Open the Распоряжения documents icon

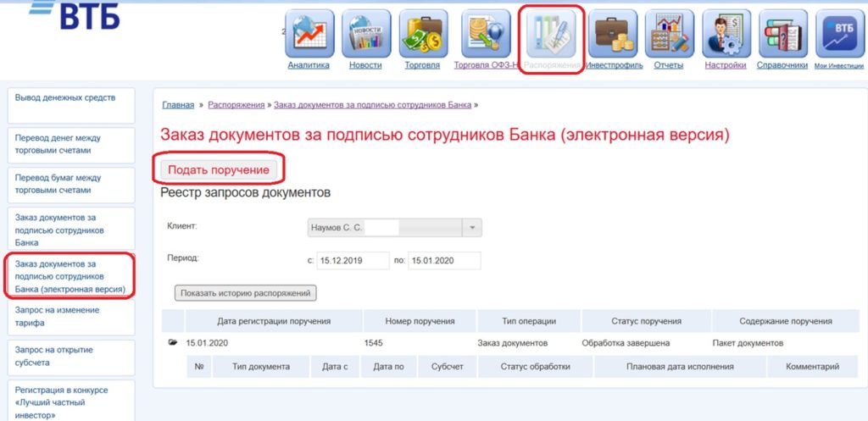point(551,33)
